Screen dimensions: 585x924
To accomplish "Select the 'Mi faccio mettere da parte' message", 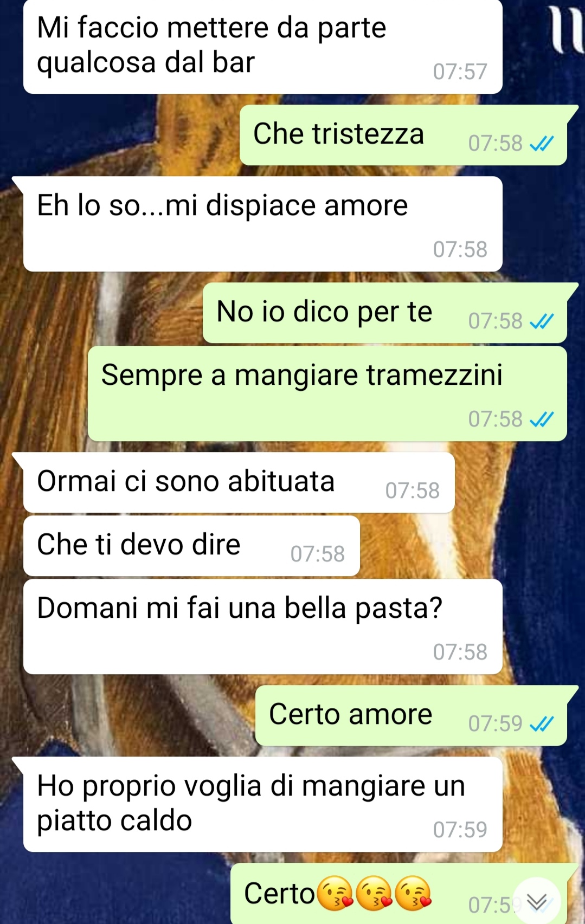I will (263, 46).
